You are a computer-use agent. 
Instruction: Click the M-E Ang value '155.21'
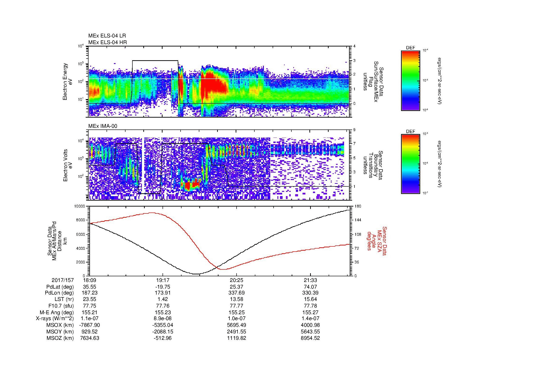click(x=90, y=312)
